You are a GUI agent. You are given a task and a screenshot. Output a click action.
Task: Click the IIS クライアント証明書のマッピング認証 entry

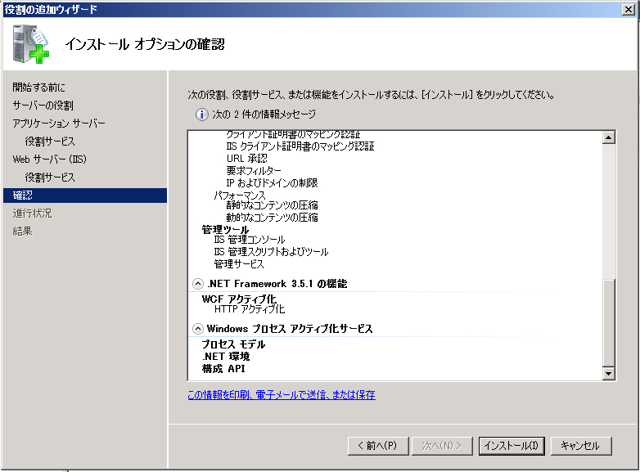(x=300, y=146)
